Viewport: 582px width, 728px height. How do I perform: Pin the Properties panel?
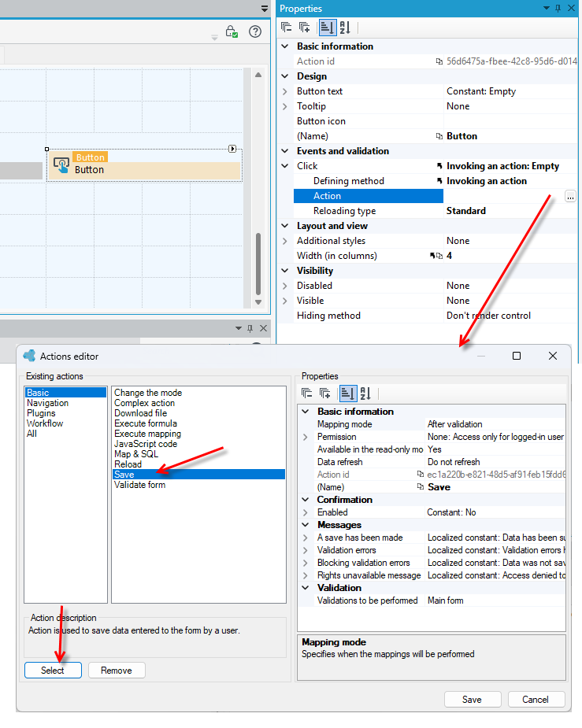[558, 9]
